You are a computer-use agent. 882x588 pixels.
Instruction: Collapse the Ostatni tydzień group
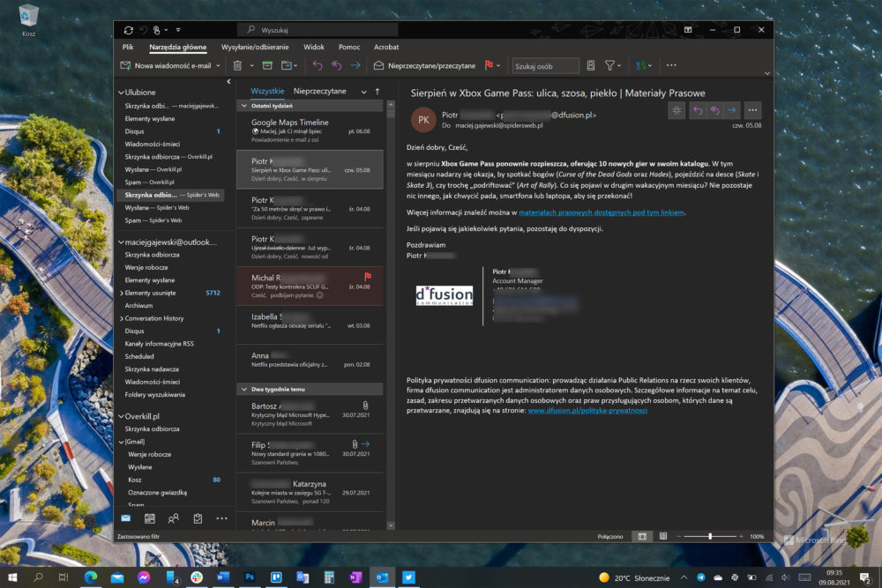click(x=244, y=106)
